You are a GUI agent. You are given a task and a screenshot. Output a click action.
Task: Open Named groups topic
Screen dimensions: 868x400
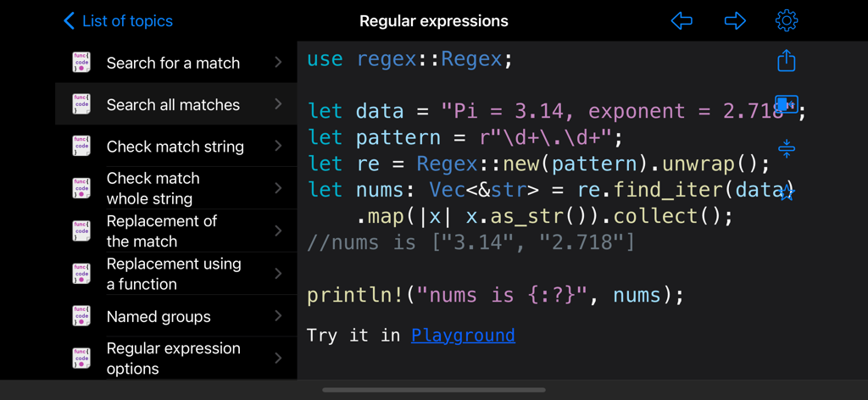pos(176,316)
